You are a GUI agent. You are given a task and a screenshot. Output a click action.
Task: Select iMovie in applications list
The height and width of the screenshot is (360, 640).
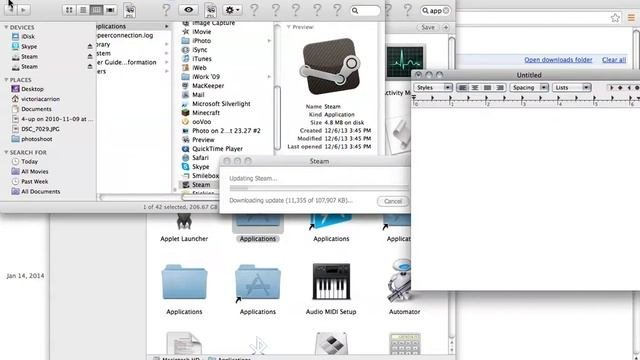click(202, 31)
